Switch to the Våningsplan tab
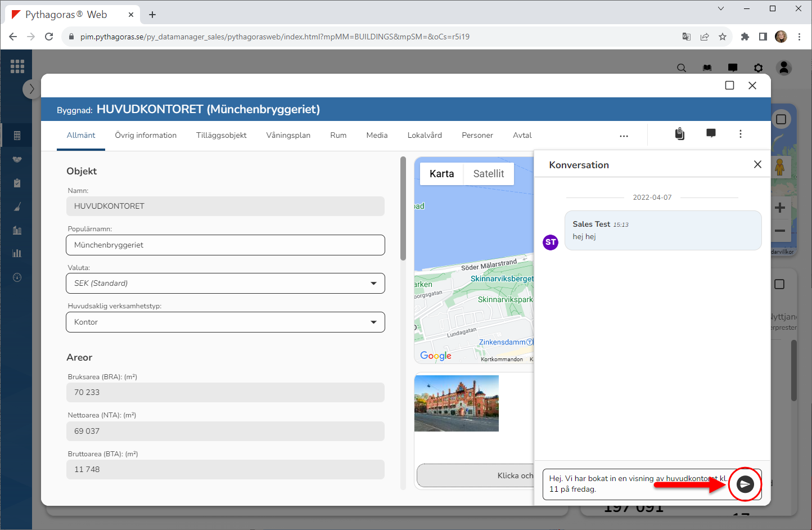This screenshot has width=812, height=530. tap(288, 136)
